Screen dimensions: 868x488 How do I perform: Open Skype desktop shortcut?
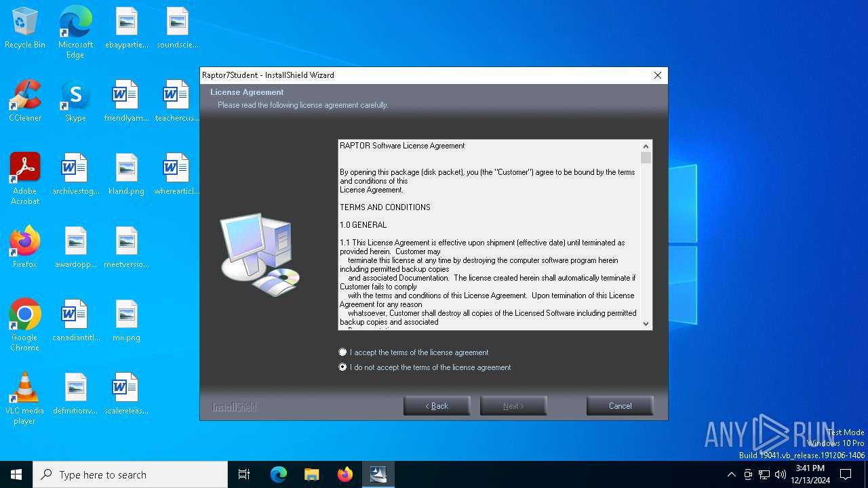coord(75,102)
